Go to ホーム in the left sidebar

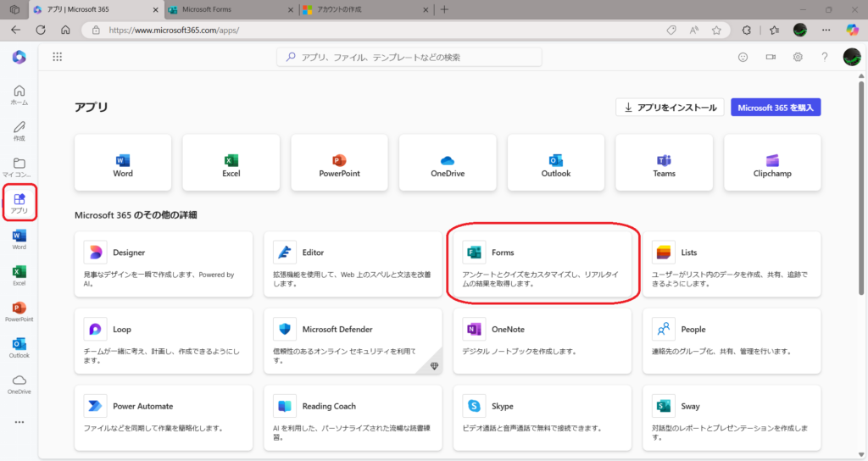click(19, 95)
